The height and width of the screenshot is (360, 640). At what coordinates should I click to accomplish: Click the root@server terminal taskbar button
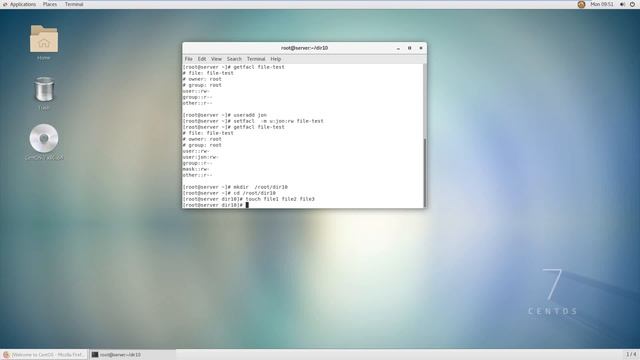[132, 355]
